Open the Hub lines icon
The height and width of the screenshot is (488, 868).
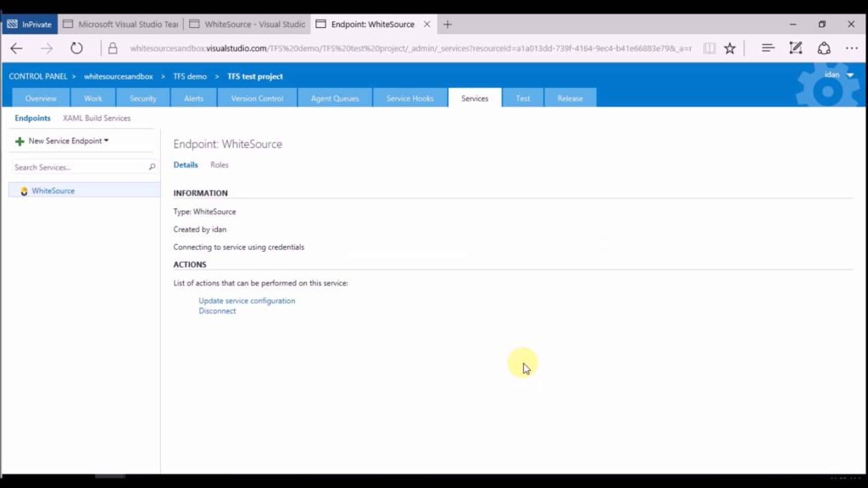(x=767, y=48)
